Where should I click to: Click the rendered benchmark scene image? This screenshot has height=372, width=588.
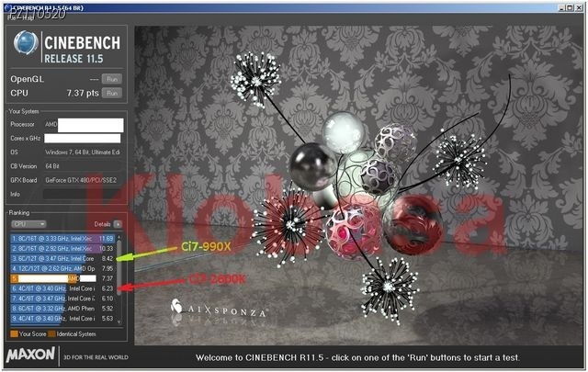(x=358, y=186)
